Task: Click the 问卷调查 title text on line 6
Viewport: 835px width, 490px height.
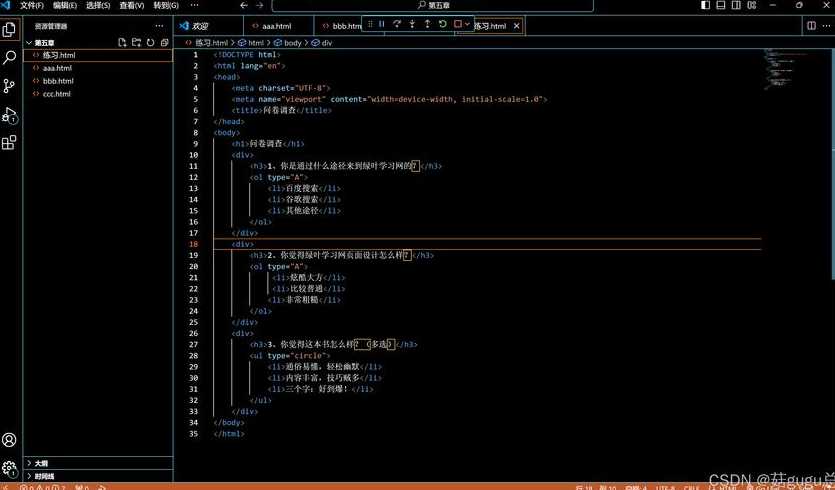Action: [x=279, y=110]
